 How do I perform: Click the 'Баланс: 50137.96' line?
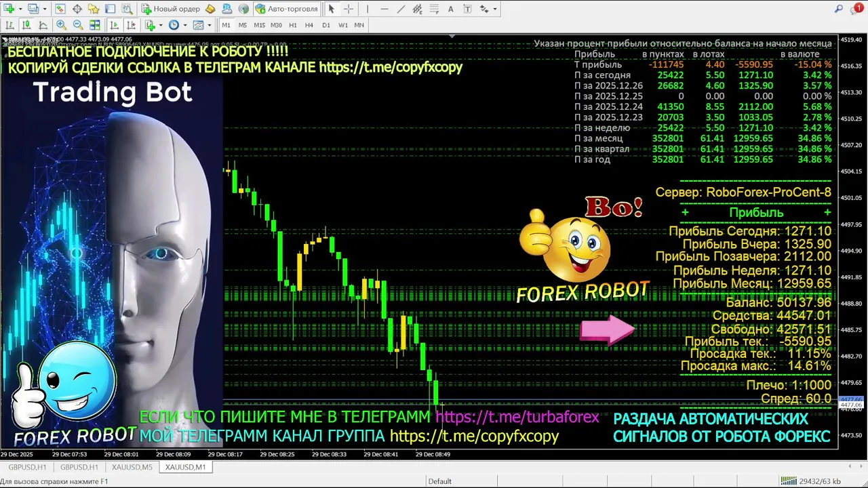[x=778, y=302]
